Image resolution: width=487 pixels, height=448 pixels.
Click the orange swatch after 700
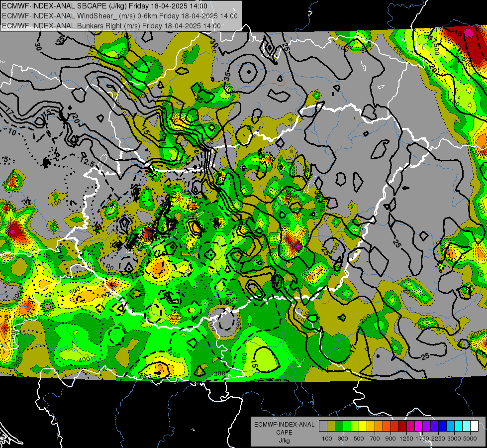379,426
